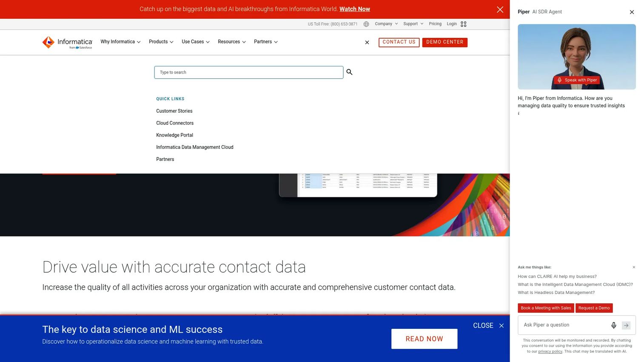Click the globe language icon
Viewport: 644px width, 362px height.
(366, 24)
